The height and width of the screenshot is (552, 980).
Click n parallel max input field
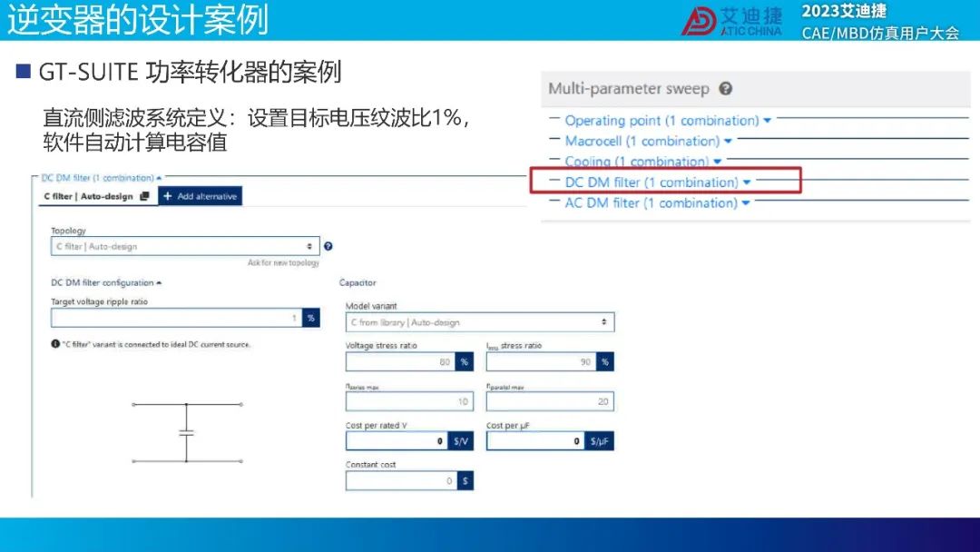pyautogui.click(x=550, y=401)
